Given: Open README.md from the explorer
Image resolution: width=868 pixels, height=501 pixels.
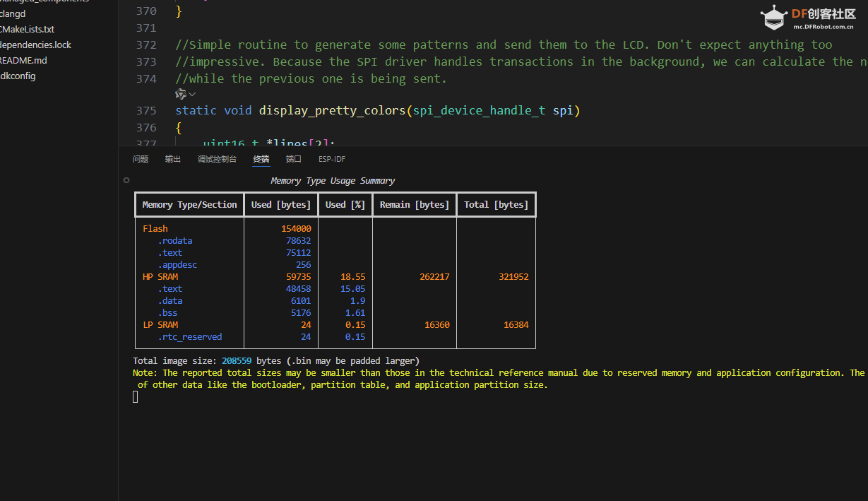Looking at the screenshot, I should [x=23, y=60].
